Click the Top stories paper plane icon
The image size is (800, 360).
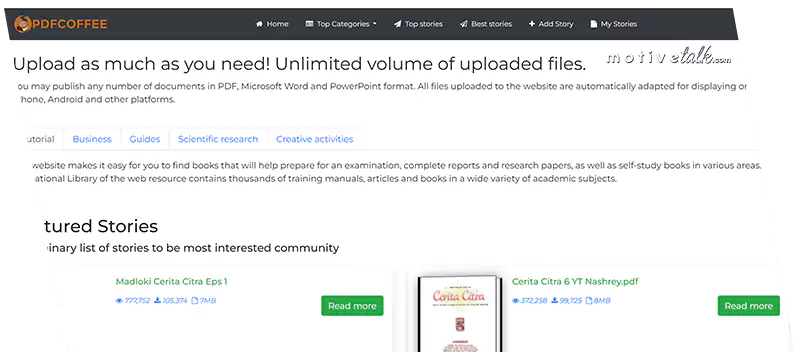397,24
